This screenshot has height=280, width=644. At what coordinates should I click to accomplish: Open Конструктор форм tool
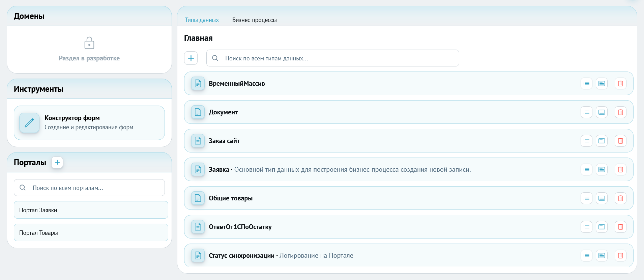[89, 123]
